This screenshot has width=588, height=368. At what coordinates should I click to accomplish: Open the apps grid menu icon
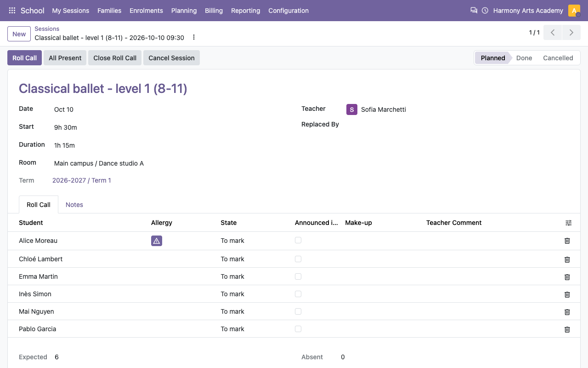pyautogui.click(x=12, y=11)
